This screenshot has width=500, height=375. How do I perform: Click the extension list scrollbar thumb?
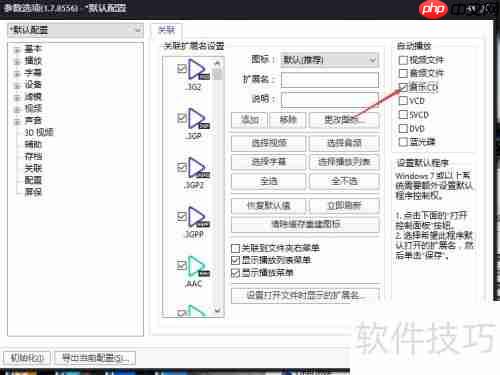pos(218,74)
